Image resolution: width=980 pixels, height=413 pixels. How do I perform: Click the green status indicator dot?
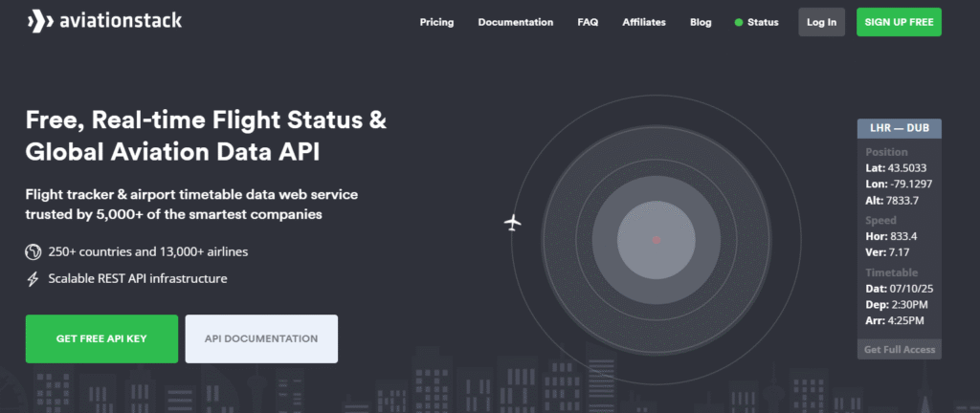click(739, 22)
